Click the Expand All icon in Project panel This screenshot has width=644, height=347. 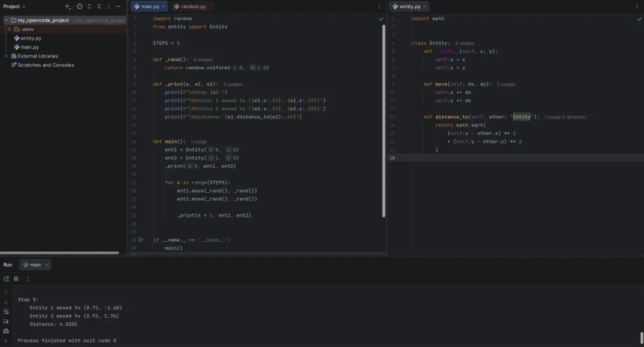[x=89, y=6]
